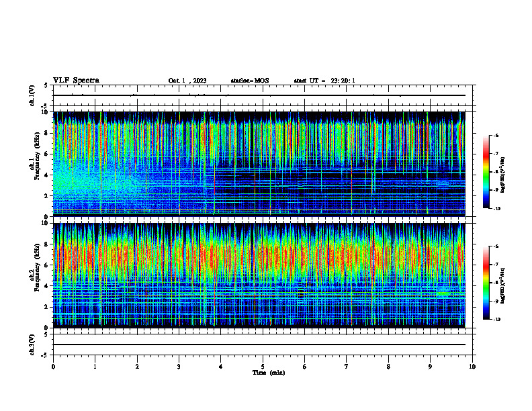Click the date text "Oct. 1, 2023"
The height and width of the screenshot is (411, 532).
pos(187,81)
